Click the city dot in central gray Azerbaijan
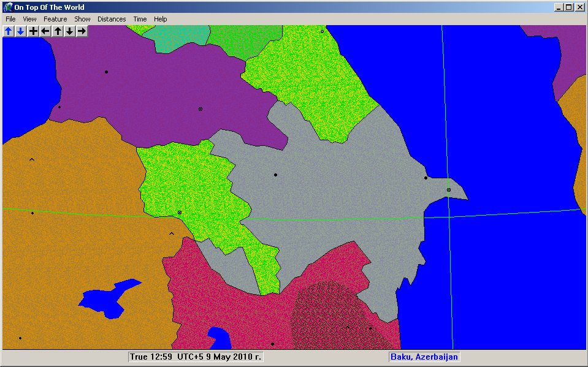588x367 pixels. 276,175
